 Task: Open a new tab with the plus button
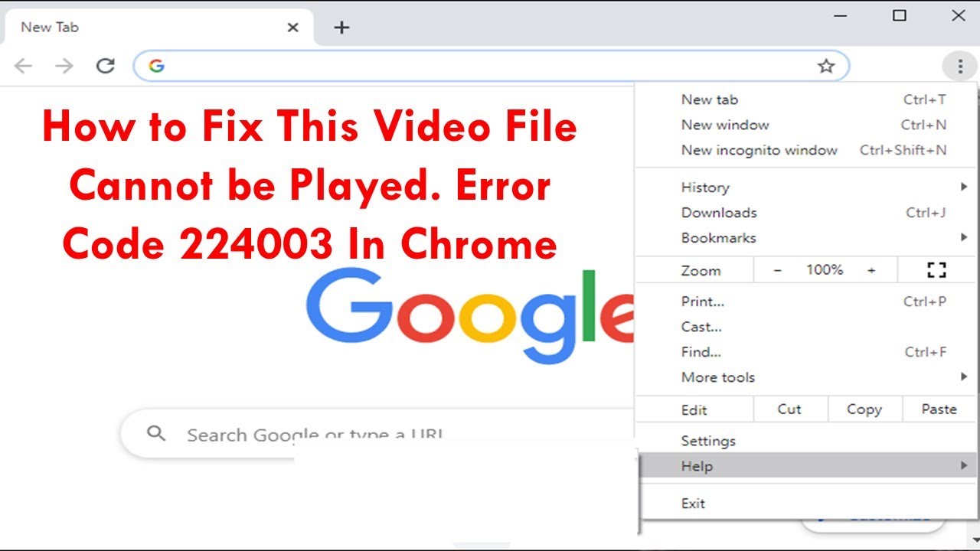(x=341, y=28)
